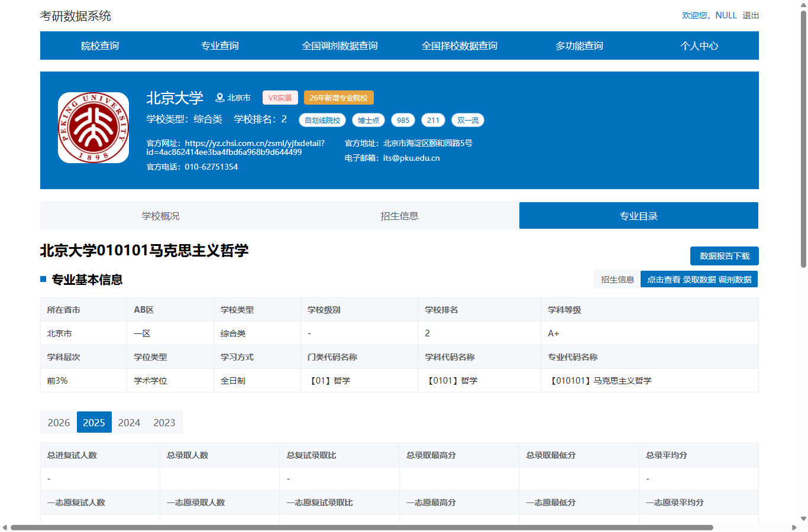This screenshot has height=532, width=808.
Task: Select the 2025 year tab
Action: tap(94, 423)
